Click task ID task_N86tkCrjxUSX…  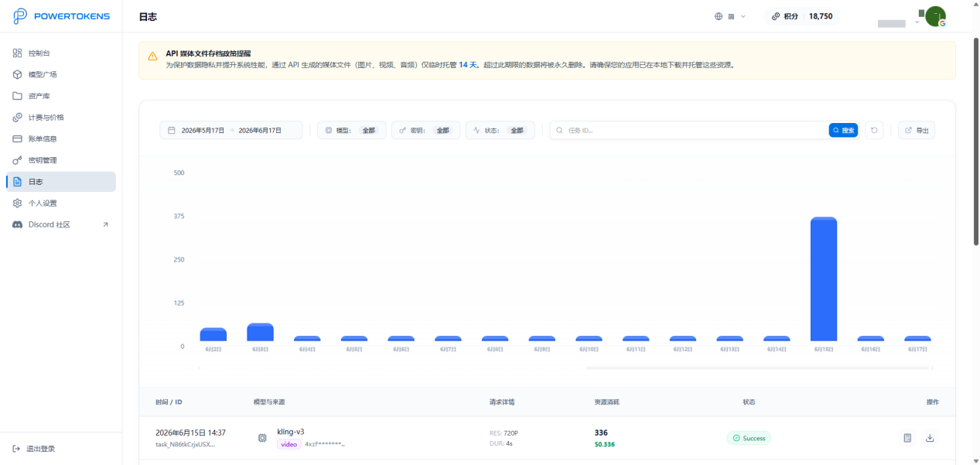[186, 445]
